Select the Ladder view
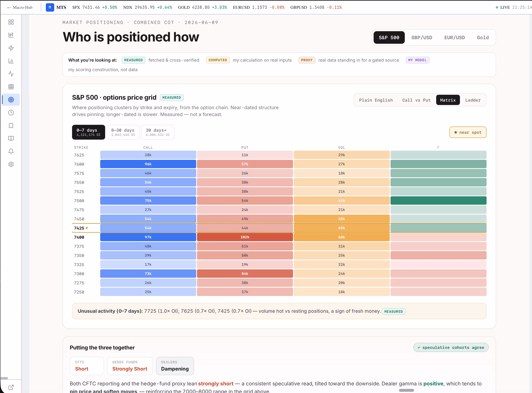The height and width of the screenshot is (393, 532). point(473,100)
